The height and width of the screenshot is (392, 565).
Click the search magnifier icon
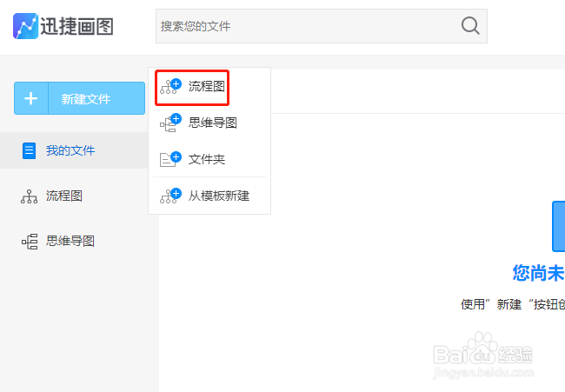coord(470,26)
